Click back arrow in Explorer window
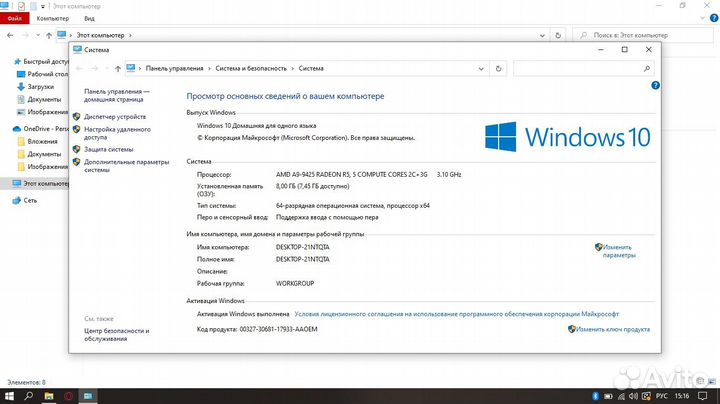Image resolution: width=720 pixels, height=404 pixels. coord(10,35)
